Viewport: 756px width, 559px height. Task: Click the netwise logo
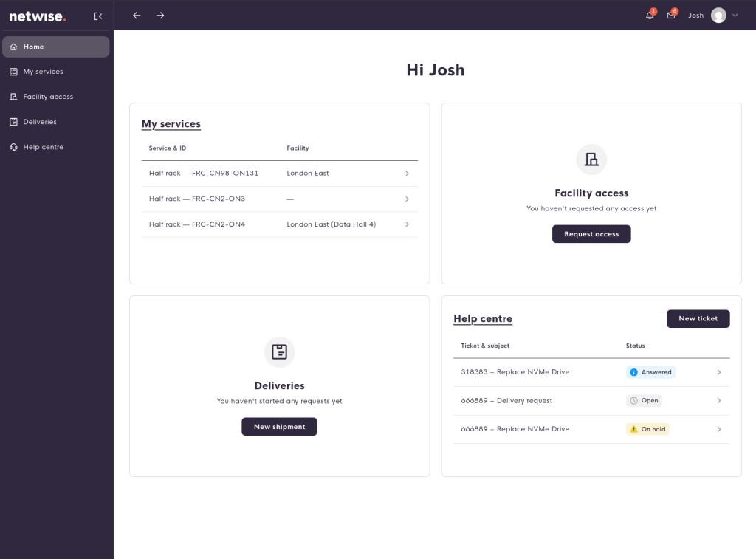click(x=37, y=16)
